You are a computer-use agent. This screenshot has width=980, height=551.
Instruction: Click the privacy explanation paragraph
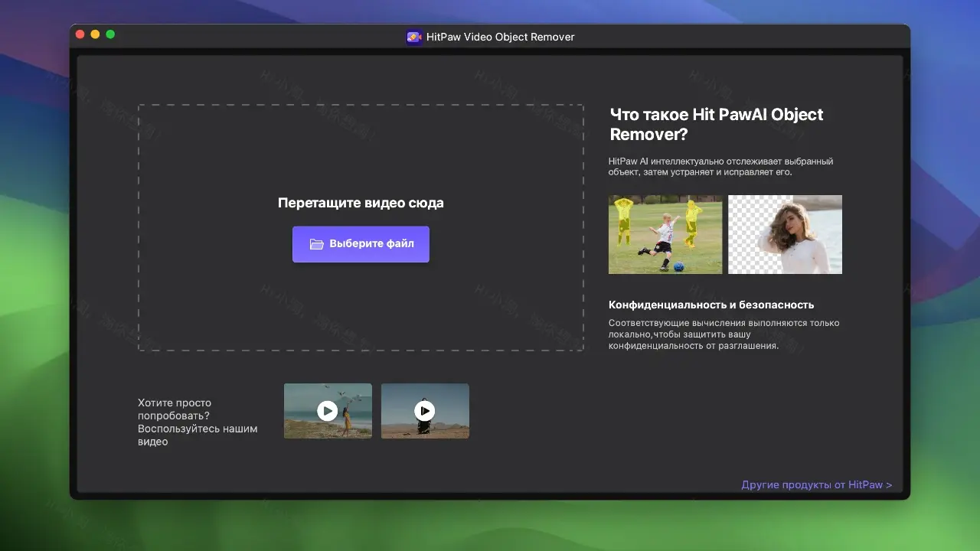tap(724, 334)
